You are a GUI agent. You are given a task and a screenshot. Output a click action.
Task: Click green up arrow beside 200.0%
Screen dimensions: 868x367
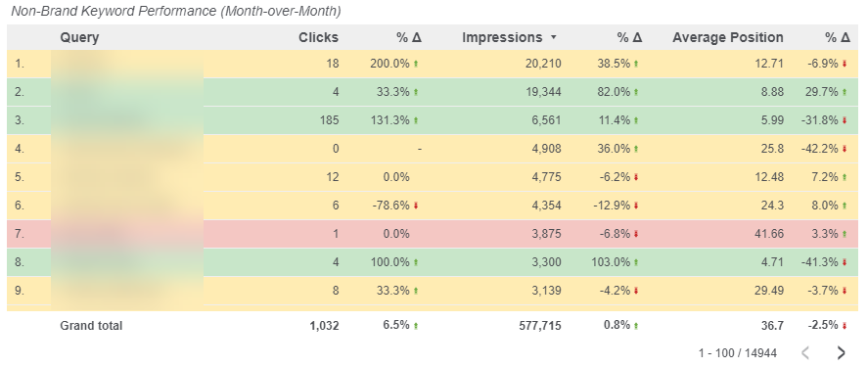click(416, 64)
